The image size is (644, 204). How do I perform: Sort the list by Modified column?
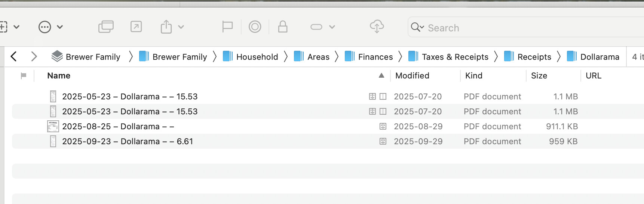pos(412,75)
